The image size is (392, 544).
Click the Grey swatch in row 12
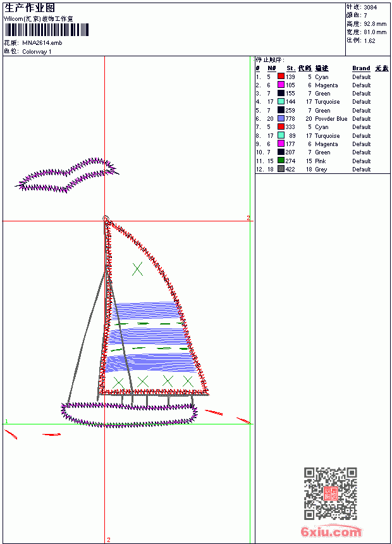(281, 170)
